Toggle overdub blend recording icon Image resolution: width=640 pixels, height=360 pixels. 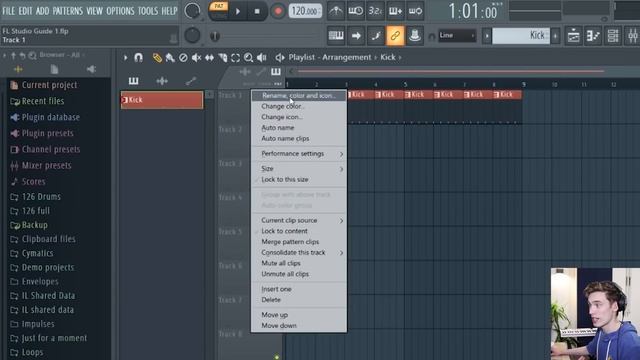click(x=395, y=11)
